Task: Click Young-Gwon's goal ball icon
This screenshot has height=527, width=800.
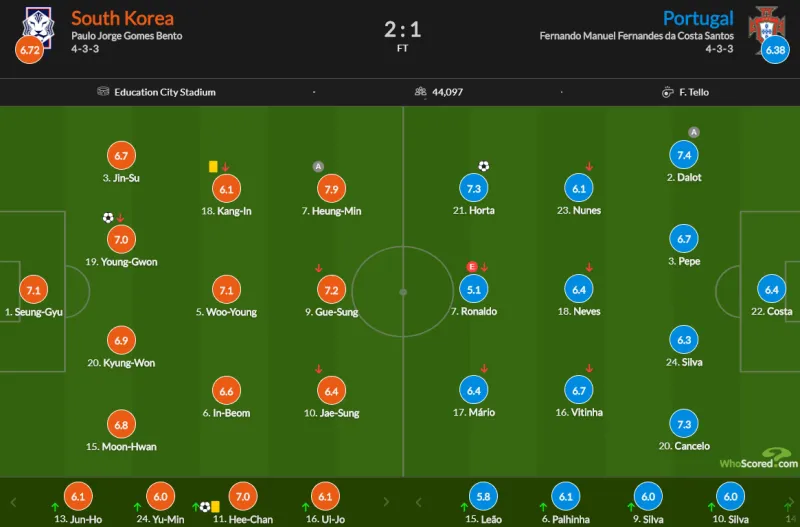Action: tap(108, 217)
